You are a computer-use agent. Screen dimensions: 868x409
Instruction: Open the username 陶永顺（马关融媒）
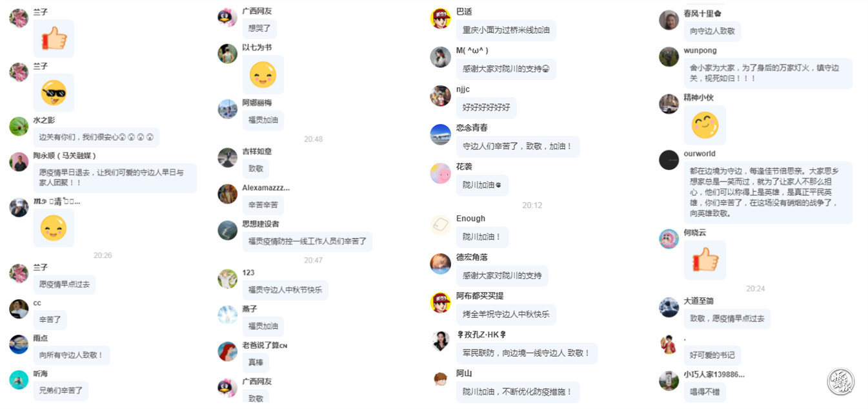click(x=65, y=156)
